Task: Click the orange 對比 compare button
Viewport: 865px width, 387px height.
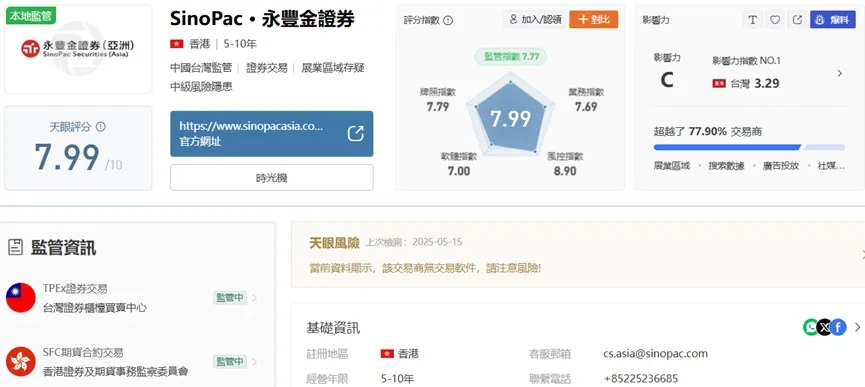Action: 594,20
